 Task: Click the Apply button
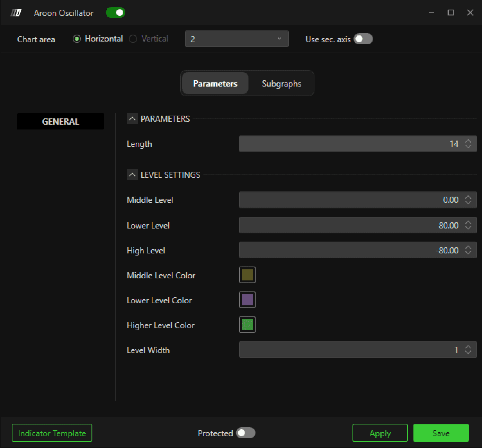380,433
